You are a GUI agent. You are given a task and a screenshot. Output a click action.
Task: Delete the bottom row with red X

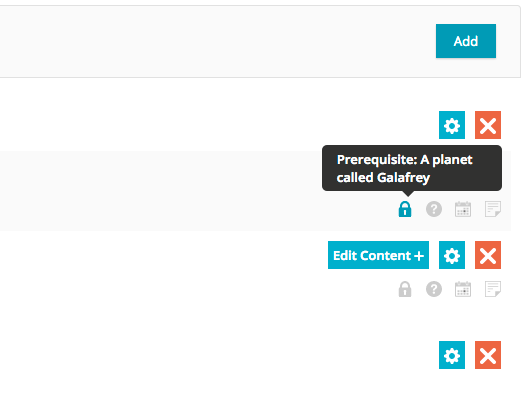coord(488,355)
